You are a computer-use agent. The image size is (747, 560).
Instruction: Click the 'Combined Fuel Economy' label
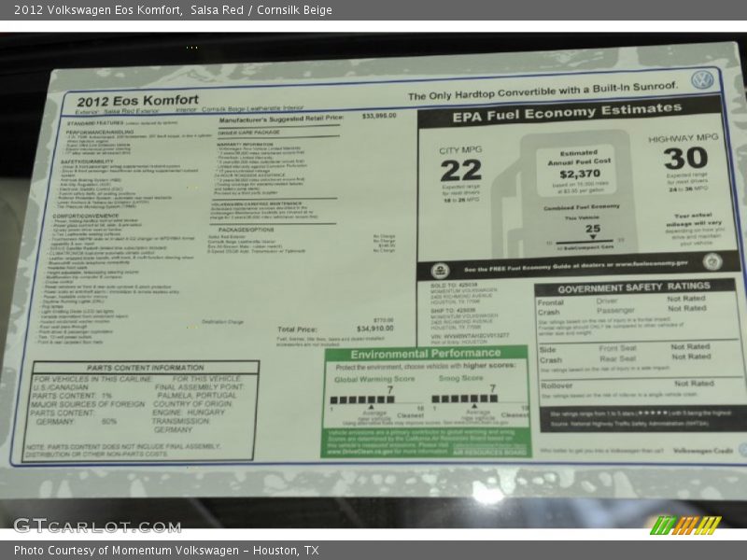point(582,207)
